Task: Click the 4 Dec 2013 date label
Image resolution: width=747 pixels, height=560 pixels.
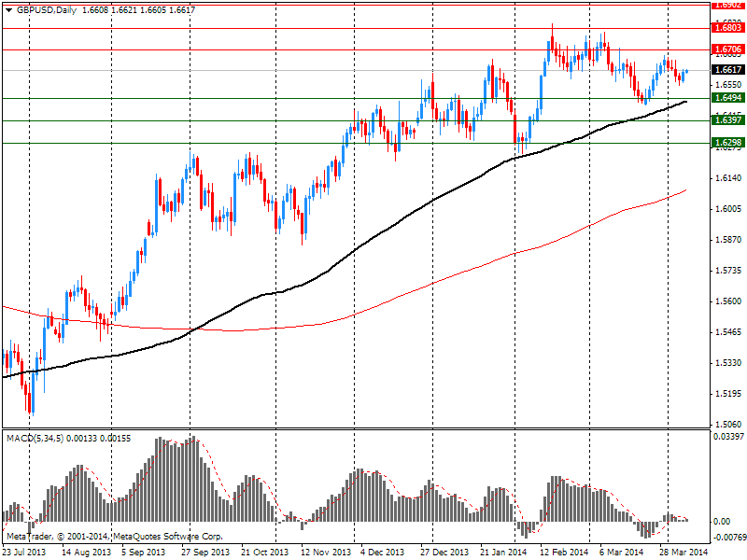Action: [x=383, y=553]
